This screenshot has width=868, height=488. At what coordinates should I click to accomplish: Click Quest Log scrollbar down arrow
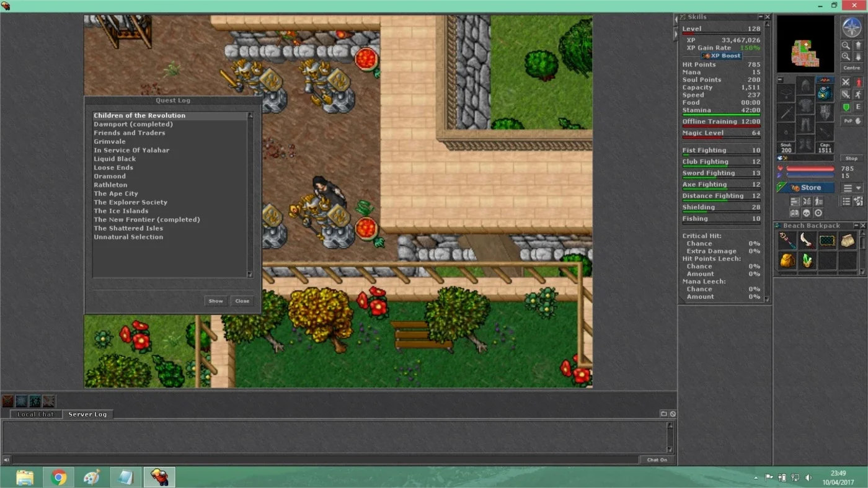click(250, 274)
